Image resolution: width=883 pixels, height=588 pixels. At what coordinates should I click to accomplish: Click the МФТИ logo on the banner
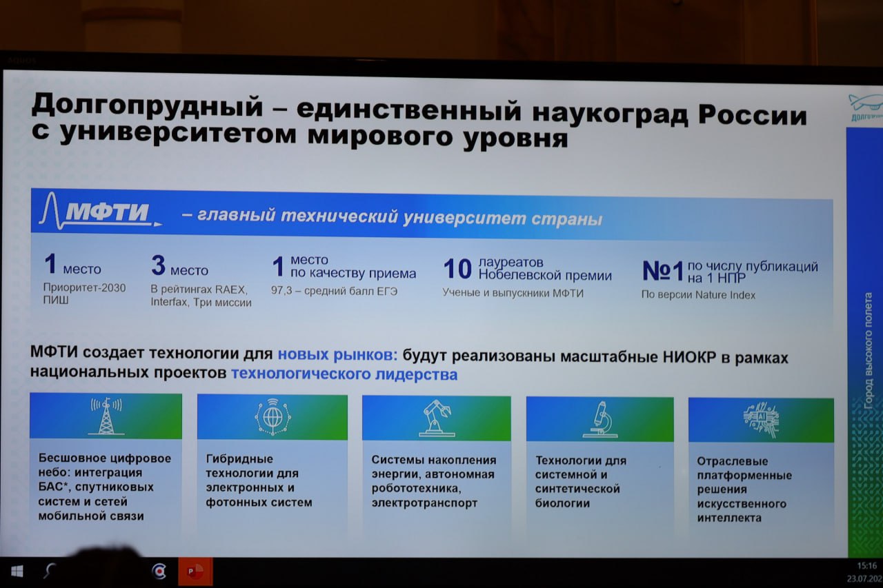100,211
